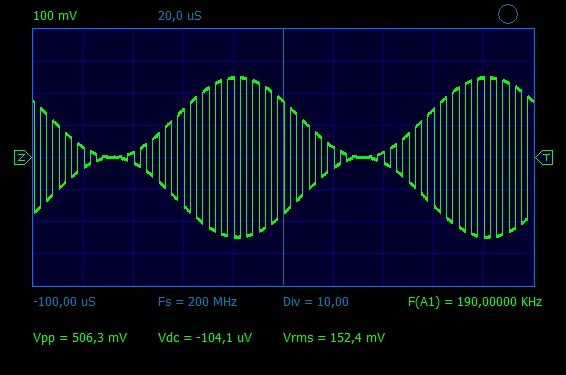Select the 100 mV vertical scale
This screenshot has width=566, height=375.
55,16
